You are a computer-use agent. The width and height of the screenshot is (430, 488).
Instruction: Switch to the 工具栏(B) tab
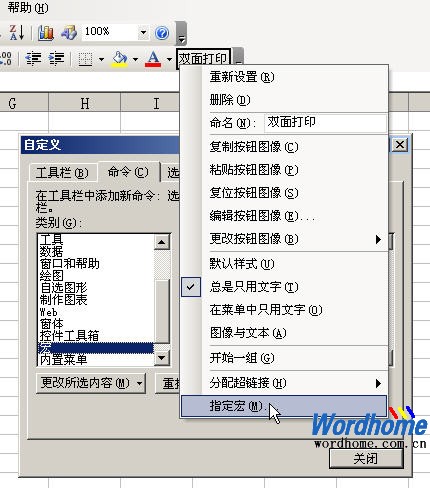[63, 173]
